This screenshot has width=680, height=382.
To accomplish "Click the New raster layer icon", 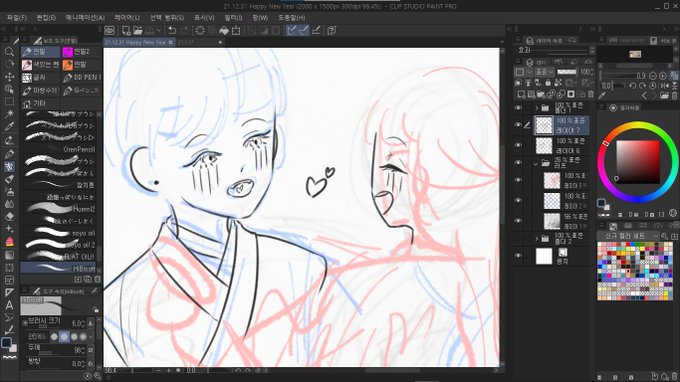I will (x=521, y=94).
